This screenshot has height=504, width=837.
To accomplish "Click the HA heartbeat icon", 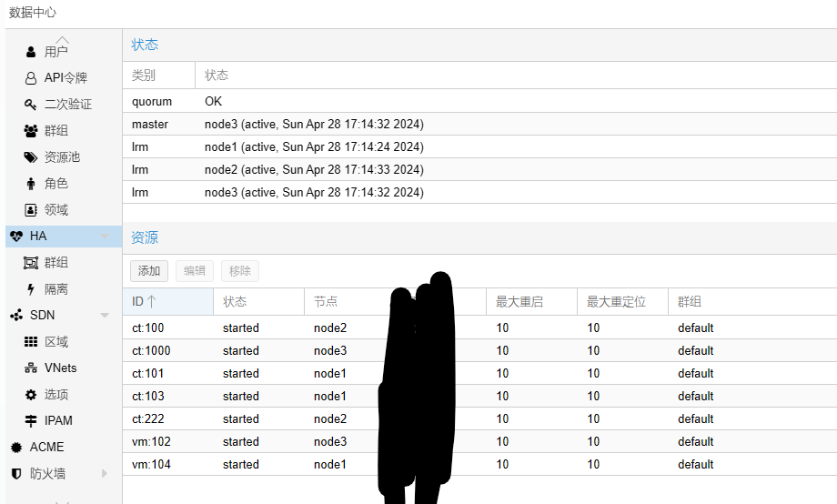I will [16, 237].
